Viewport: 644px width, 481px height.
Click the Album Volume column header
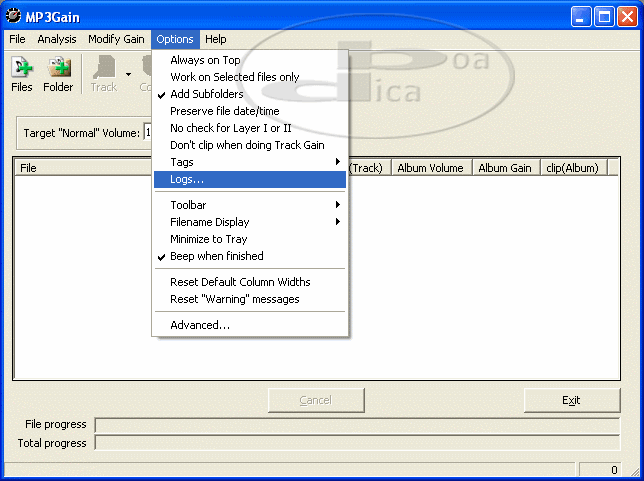click(430, 168)
